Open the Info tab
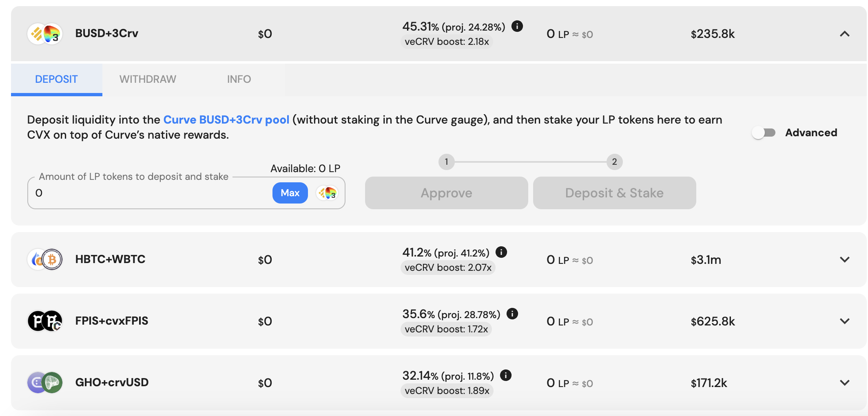This screenshot has height=416, width=868. click(239, 79)
